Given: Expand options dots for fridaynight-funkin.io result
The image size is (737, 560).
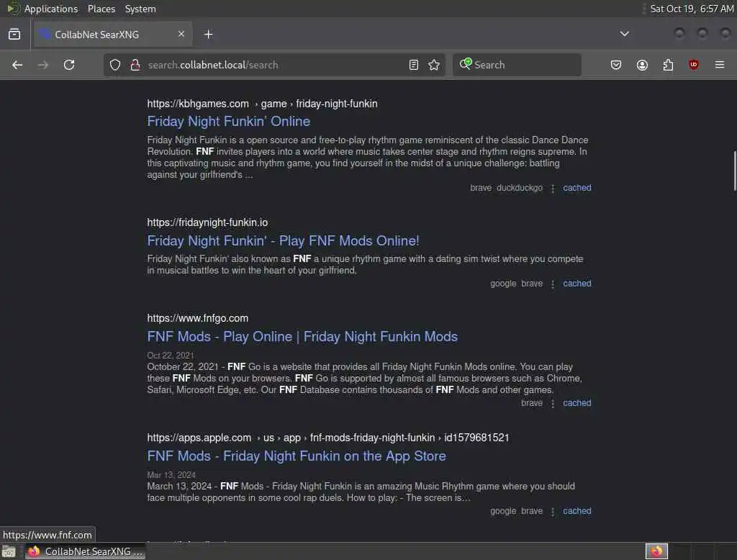Looking at the screenshot, I should 553,284.
